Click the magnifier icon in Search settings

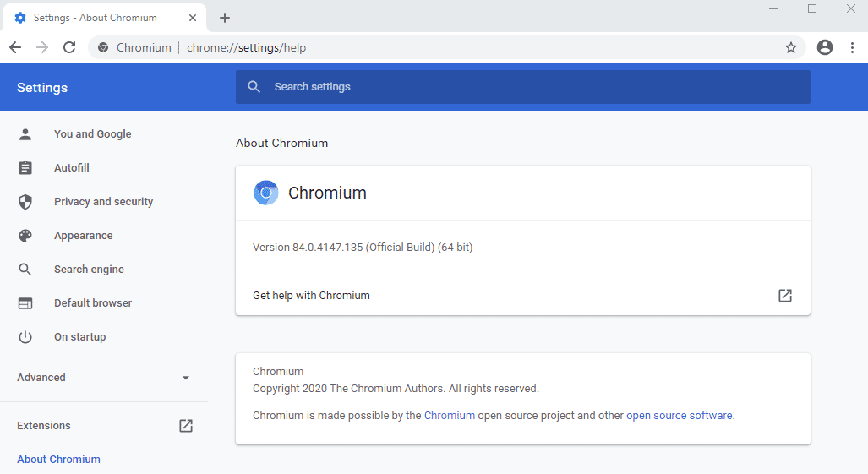(253, 87)
